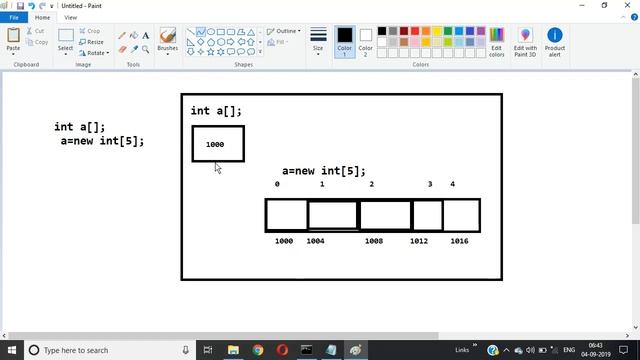Select the Fill with color bucket tool
This screenshot has width=640, height=360.
coord(133,36)
